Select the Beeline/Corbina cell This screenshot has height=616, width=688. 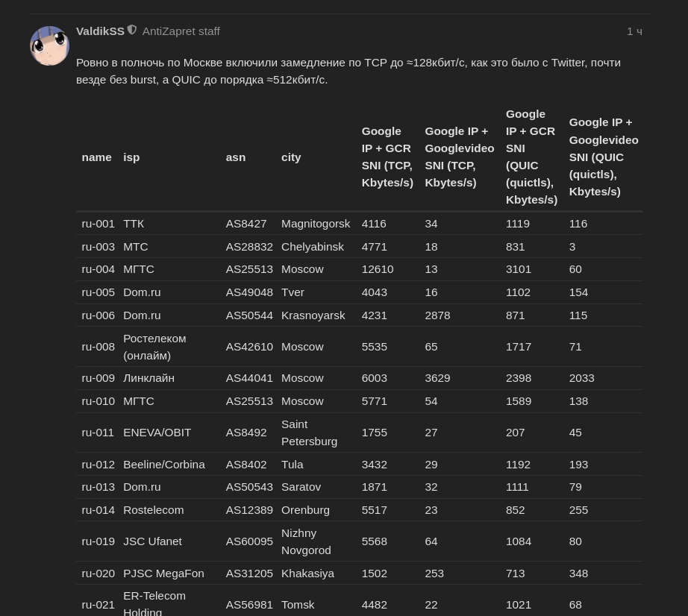coord(164,465)
